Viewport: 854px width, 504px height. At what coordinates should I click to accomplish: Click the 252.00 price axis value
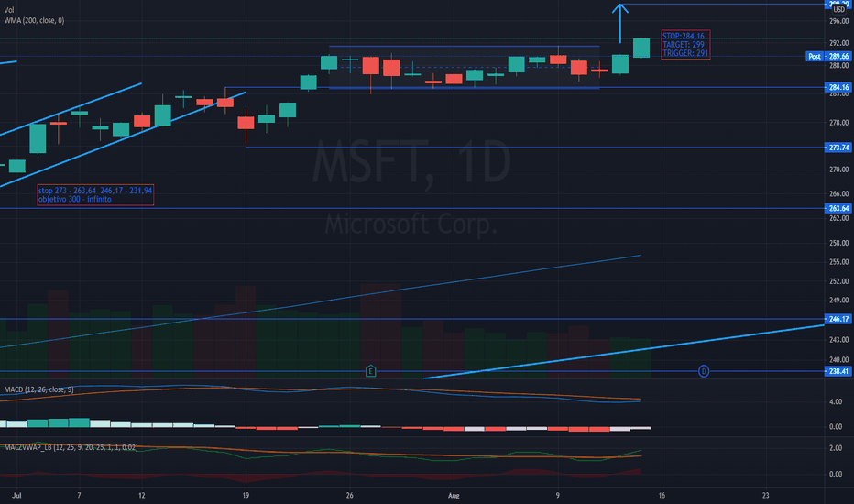838,281
